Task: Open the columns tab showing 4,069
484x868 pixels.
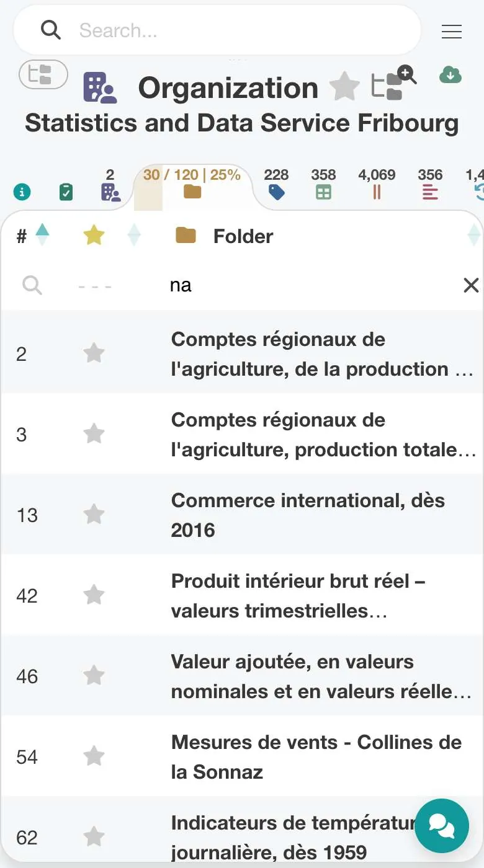Action: 377,184
